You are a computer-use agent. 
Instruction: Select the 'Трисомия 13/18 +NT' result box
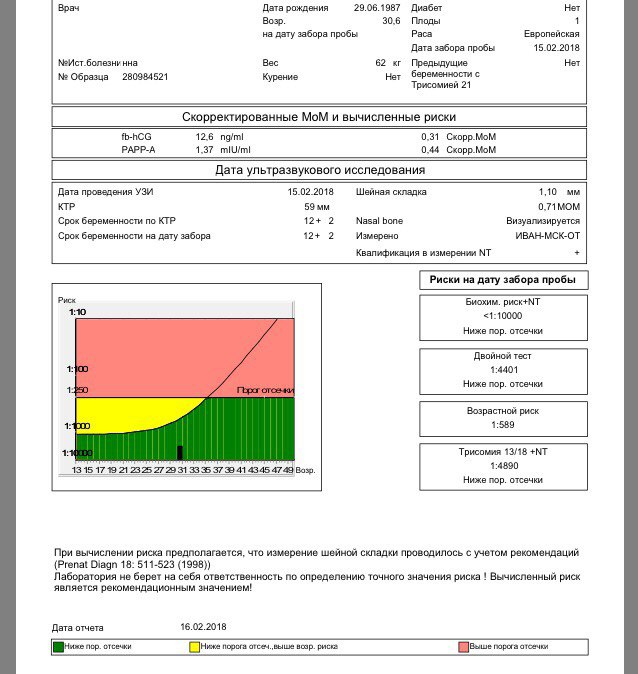(502, 465)
